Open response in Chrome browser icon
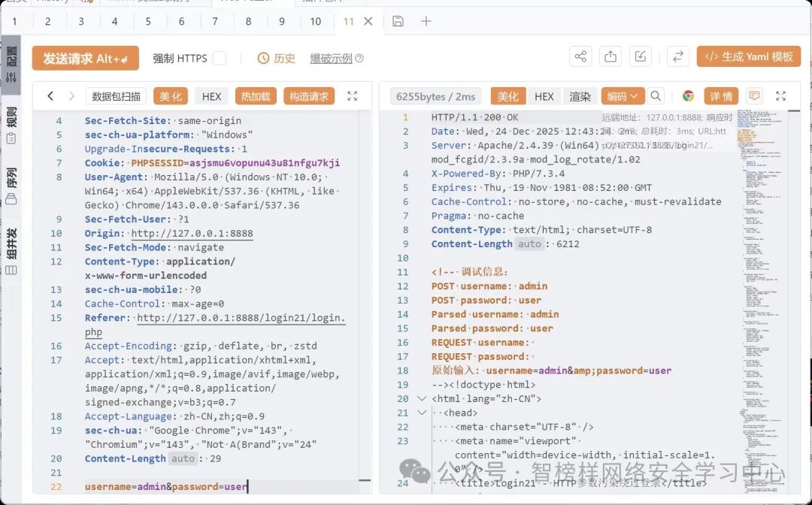 click(688, 95)
